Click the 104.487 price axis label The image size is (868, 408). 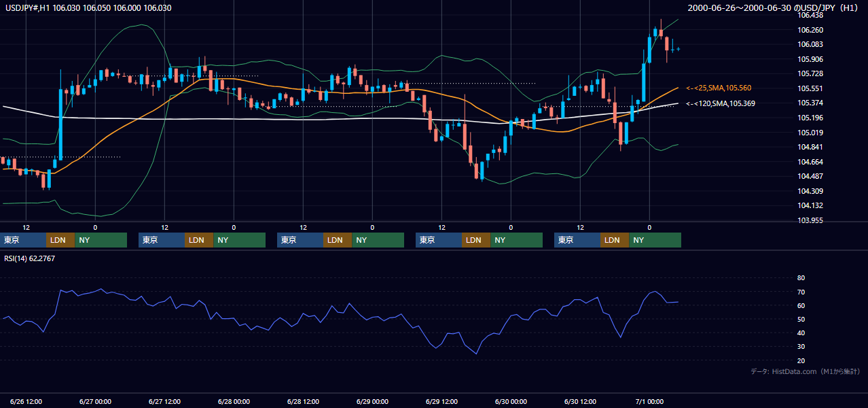pyautogui.click(x=810, y=176)
